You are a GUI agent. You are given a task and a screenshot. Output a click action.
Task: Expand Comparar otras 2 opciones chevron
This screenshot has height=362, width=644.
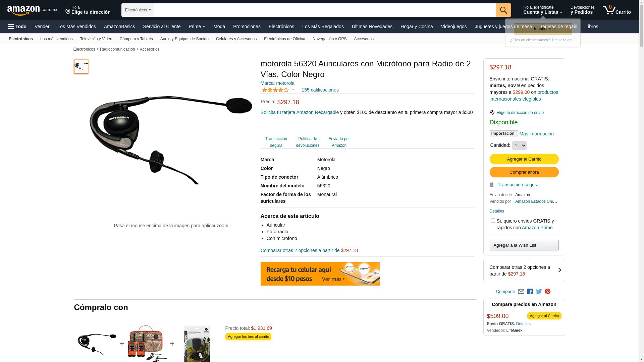559,270
